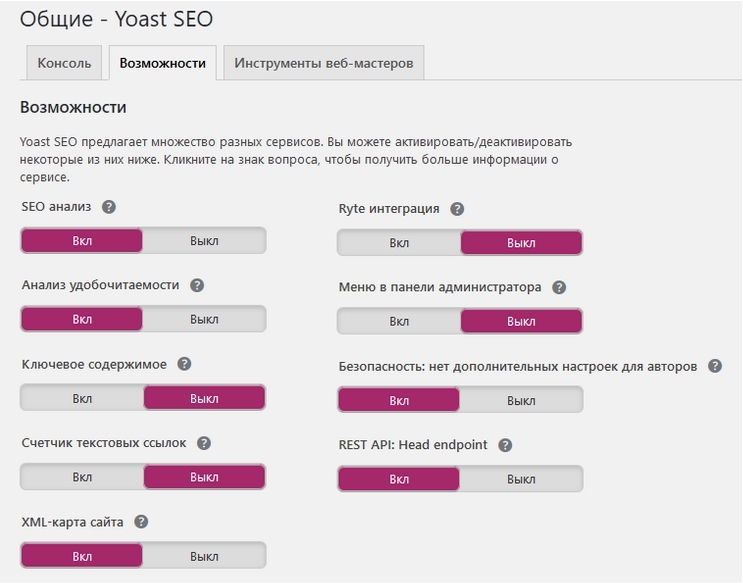
Task: Open Ryte интеграция help question mark
Action: pyautogui.click(x=457, y=209)
